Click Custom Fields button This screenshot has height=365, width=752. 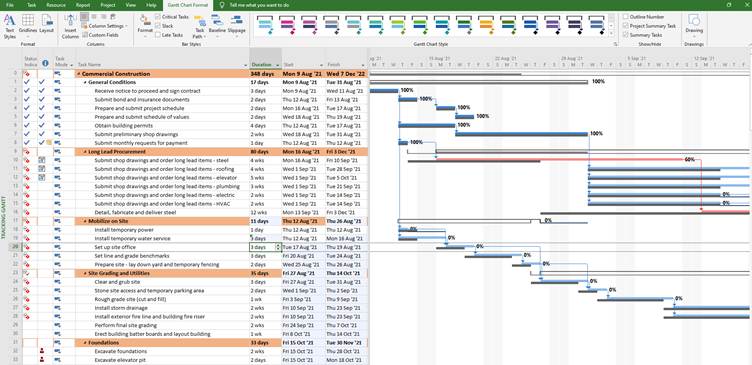coord(100,35)
